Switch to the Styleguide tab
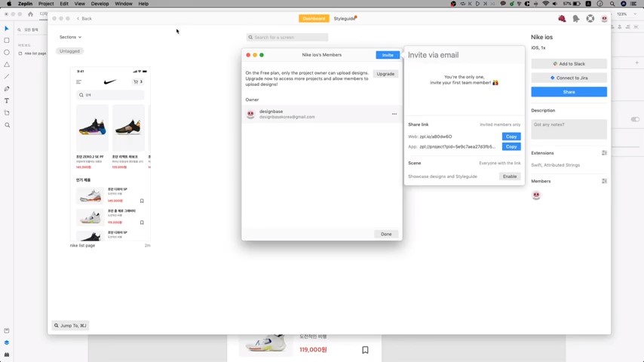This screenshot has width=644, height=362. coord(345,18)
